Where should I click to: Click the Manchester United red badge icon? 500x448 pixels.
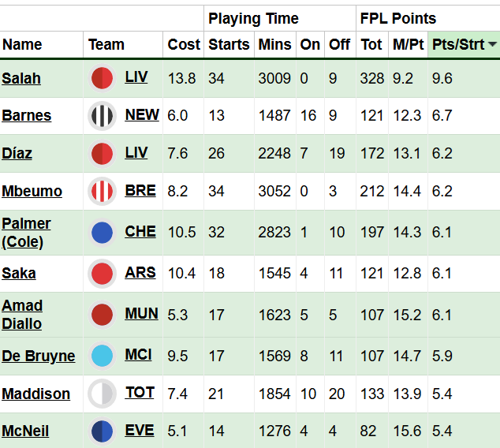tap(103, 315)
